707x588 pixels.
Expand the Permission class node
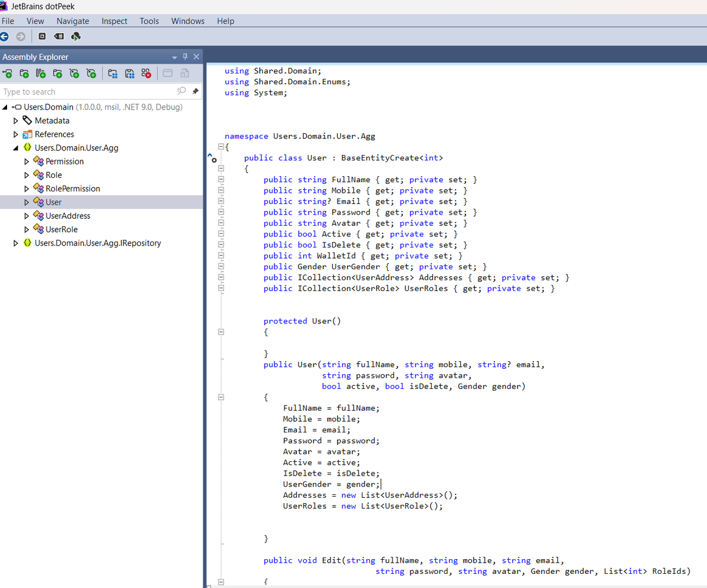click(x=27, y=161)
